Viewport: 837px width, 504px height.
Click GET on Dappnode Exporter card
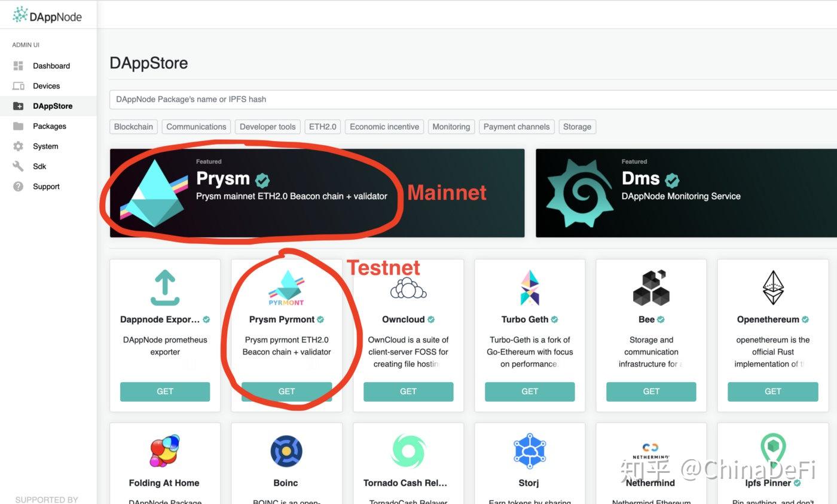[x=165, y=392]
